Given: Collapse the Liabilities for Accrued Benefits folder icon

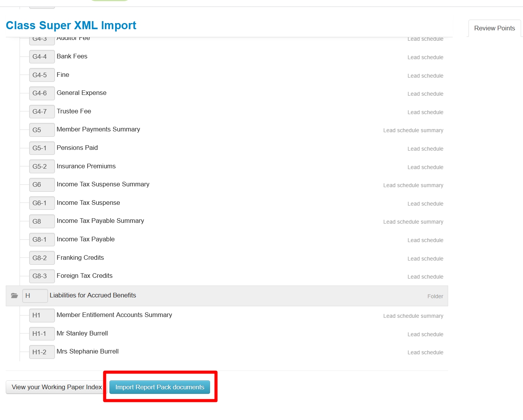Looking at the screenshot, I should [x=15, y=295].
